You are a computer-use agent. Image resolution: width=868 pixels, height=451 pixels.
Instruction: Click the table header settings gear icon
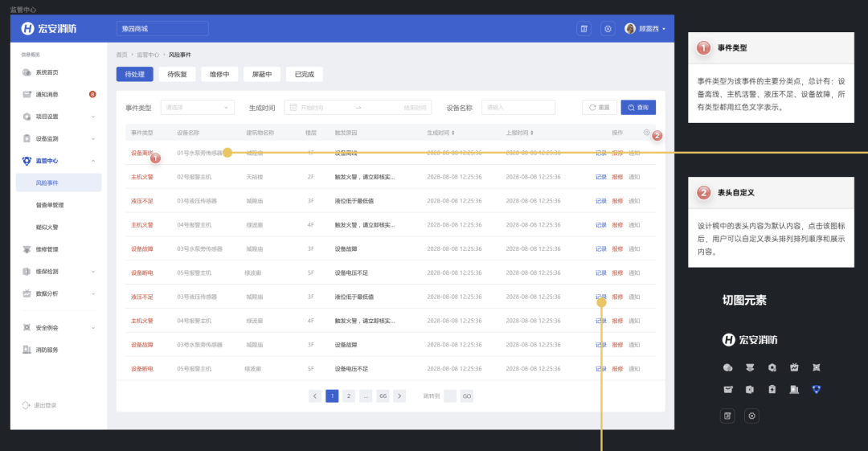coord(647,133)
